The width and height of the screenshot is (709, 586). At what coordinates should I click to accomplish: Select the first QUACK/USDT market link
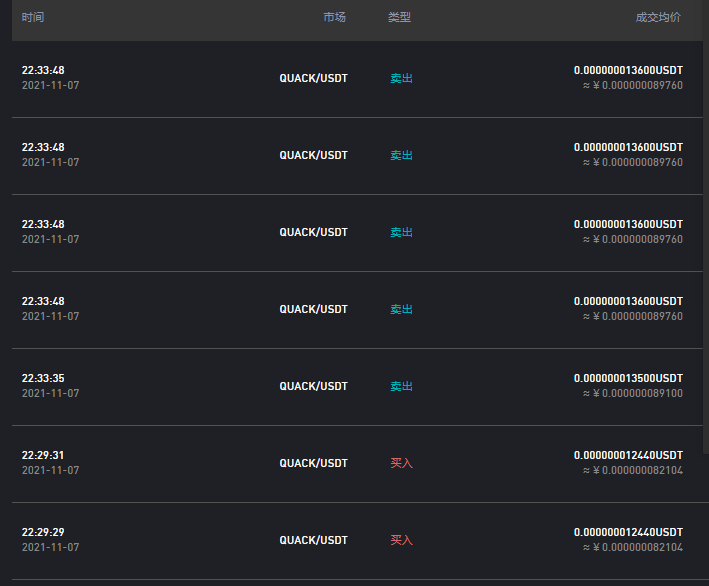pos(313,78)
